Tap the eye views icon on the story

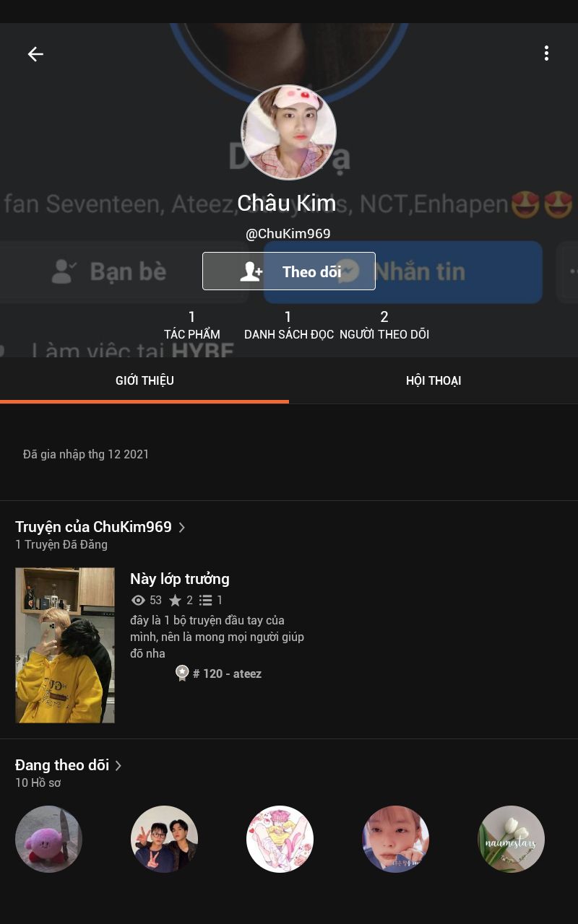tap(138, 600)
